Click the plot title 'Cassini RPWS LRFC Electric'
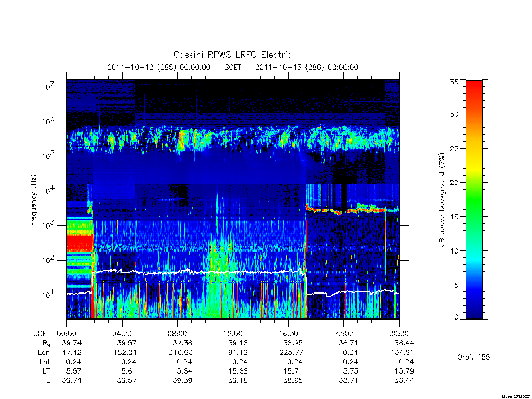Screen dimensions: 532x399 (x=232, y=55)
